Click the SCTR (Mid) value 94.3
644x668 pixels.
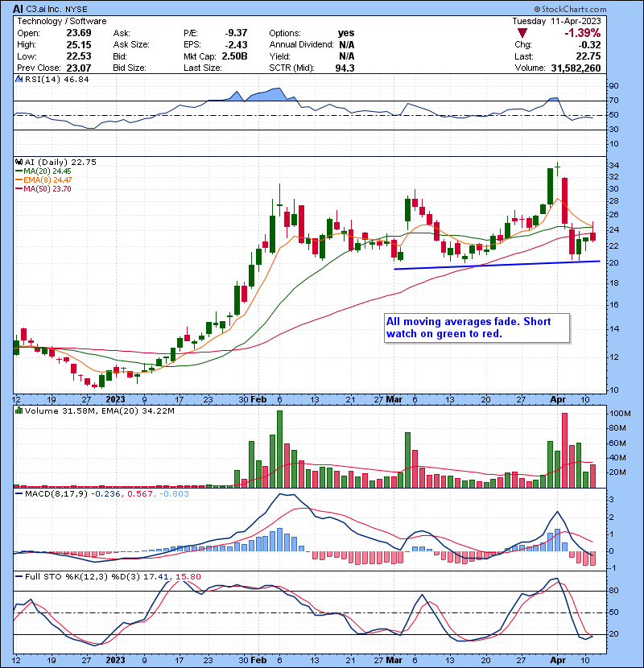coord(345,68)
